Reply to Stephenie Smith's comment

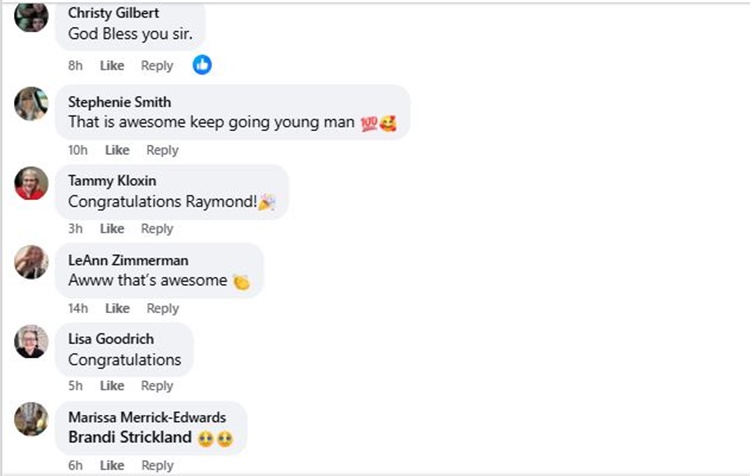point(162,150)
